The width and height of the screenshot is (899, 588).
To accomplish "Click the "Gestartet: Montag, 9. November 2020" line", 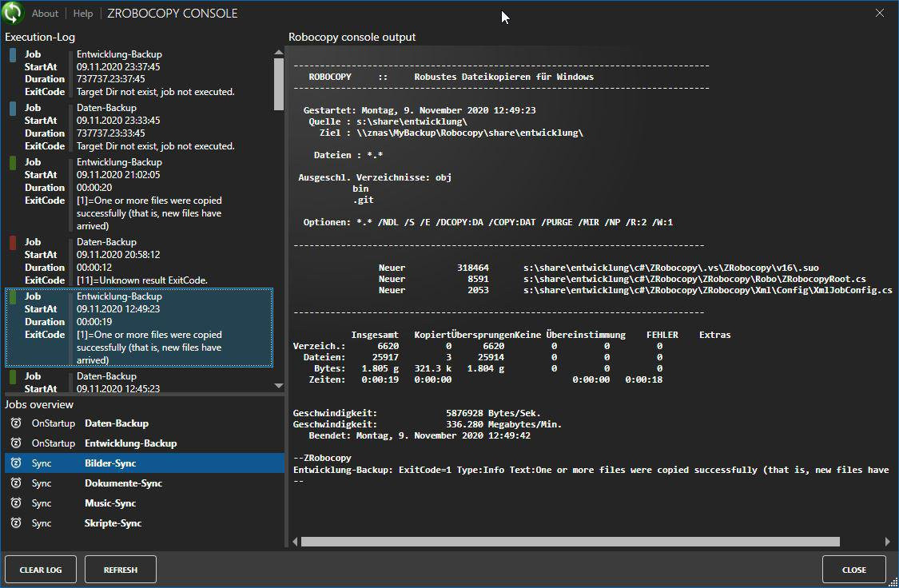I will pyautogui.click(x=420, y=110).
